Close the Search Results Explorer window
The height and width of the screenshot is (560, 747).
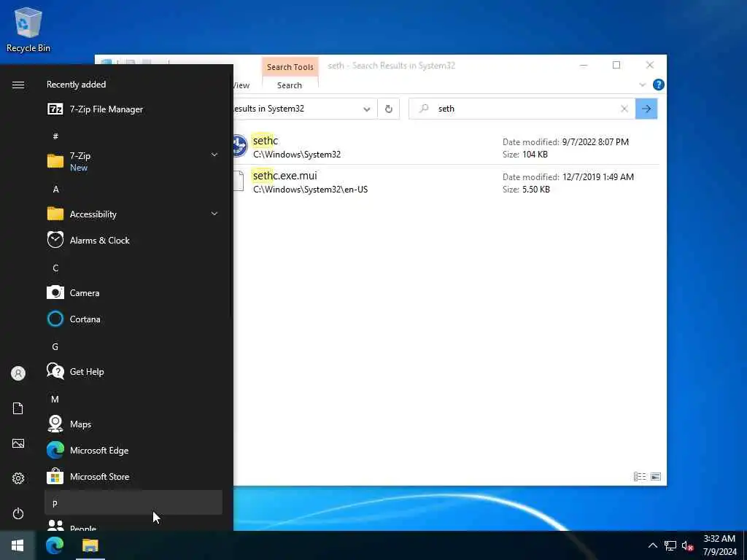[650, 65]
